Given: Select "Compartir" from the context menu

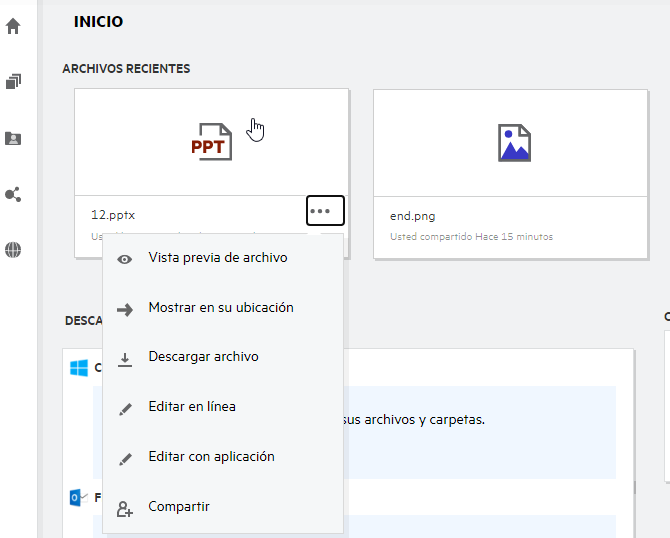Looking at the screenshot, I should [x=178, y=507].
